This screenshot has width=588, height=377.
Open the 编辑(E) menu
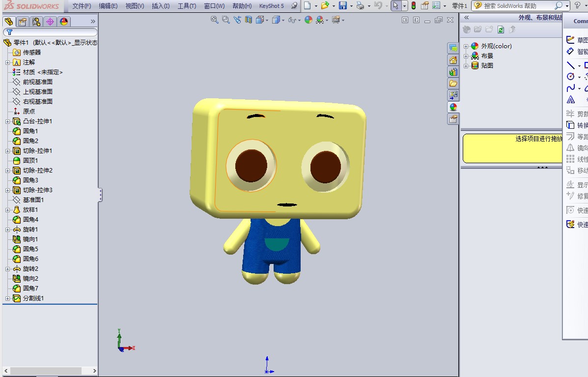pos(108,6)
